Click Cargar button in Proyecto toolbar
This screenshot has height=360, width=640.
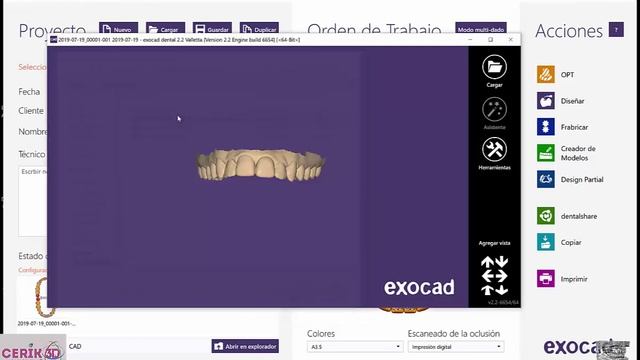pyautogui.click(x=165, y=29)
